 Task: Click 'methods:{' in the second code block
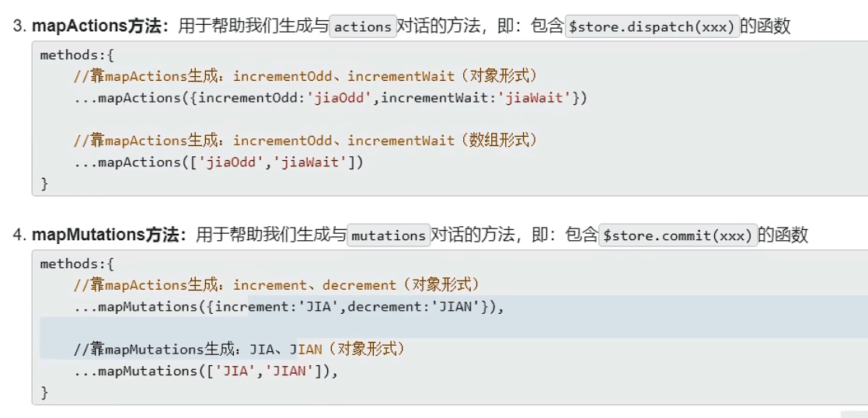[x=77, y=264]
